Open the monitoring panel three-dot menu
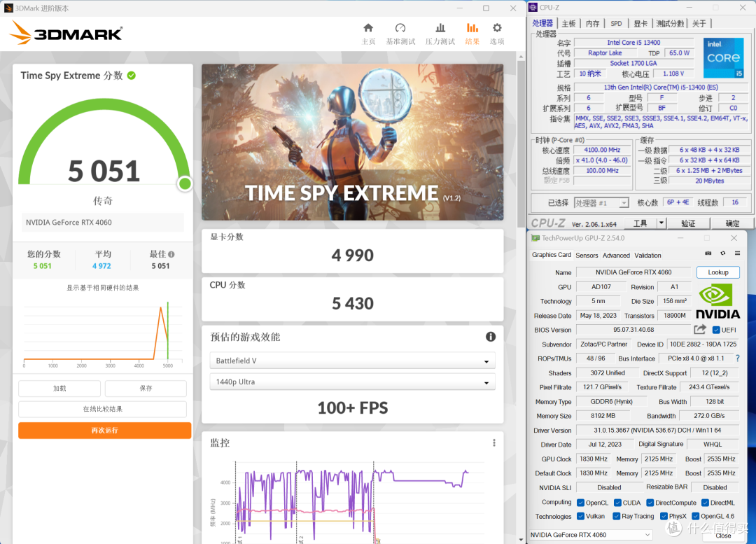Viewport: 756px width, 544px height. [493, 442]
